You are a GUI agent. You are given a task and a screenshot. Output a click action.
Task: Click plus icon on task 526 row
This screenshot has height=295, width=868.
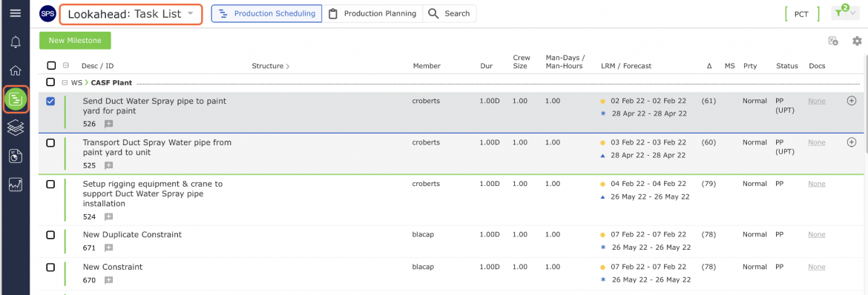tap(852, 101)
